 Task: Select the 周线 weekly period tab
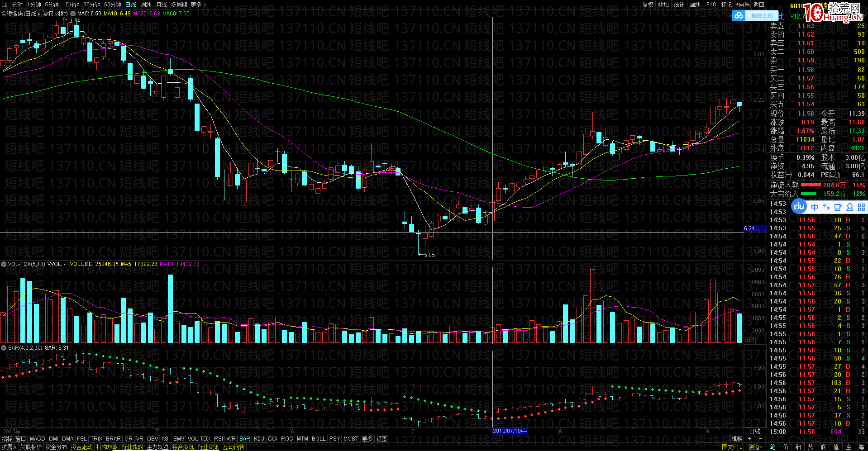[x=146, y=5]
